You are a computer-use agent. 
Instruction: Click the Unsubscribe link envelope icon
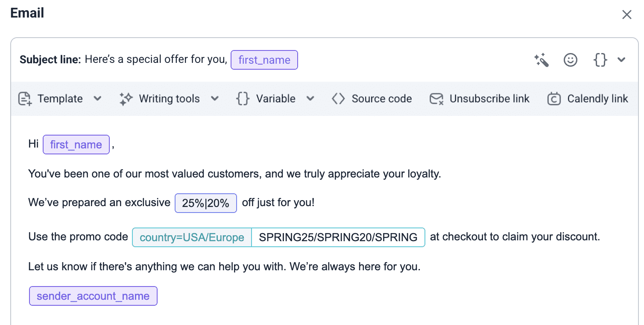(436, 99)
